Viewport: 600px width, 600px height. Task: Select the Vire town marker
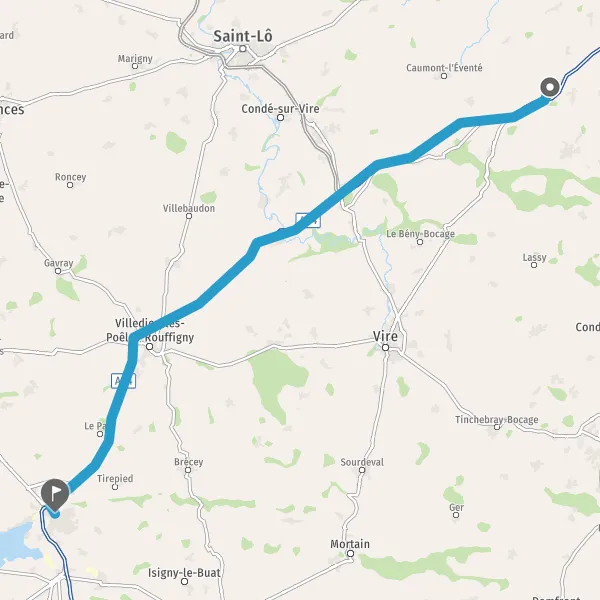tap(385, 347)
